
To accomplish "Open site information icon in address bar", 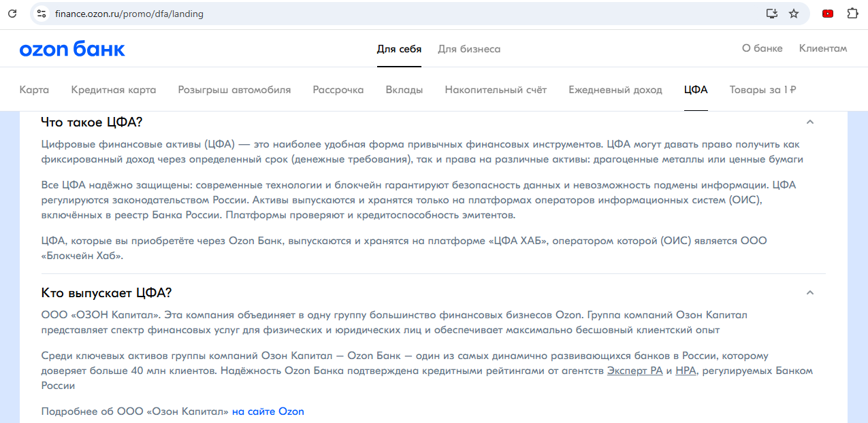I will (x=41, y=14).
